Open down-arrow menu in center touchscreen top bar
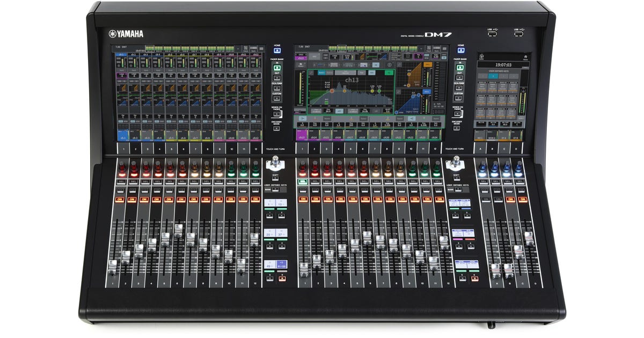 (421, 49)
